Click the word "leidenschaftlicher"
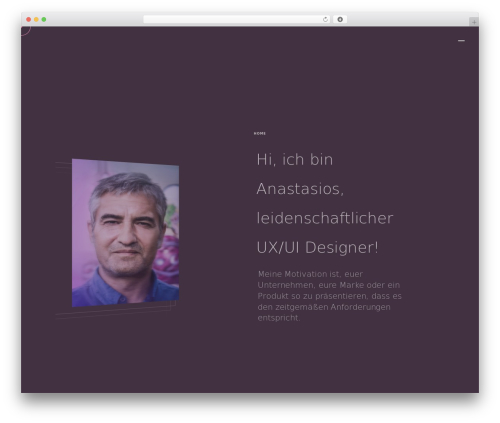 click(x=325, y=218)
